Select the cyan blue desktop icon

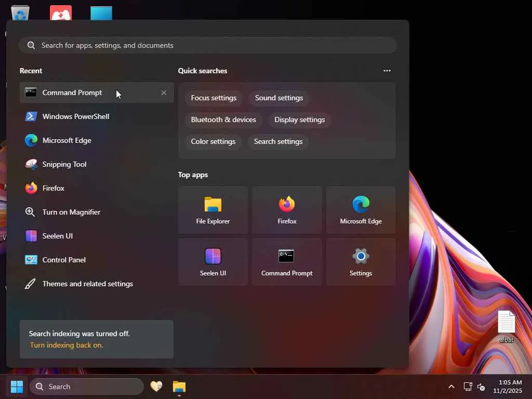[101, 14]
